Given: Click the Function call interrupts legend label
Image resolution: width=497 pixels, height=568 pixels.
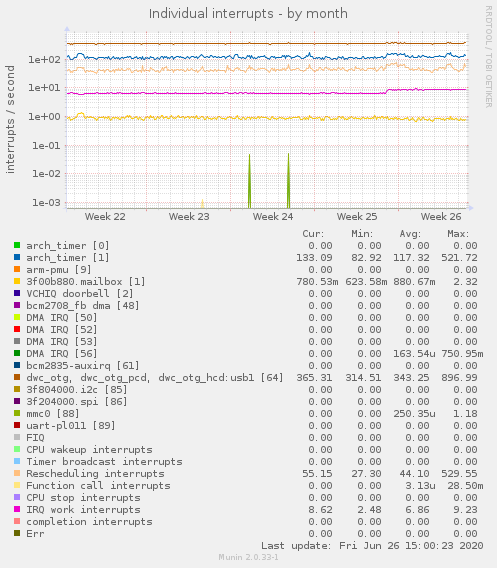Looking at the screenshot, I should click(x=98, y=485).
